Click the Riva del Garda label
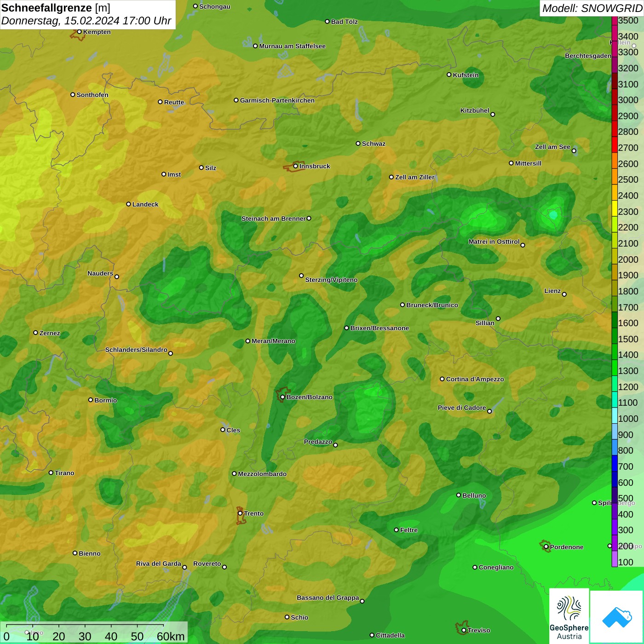Screen dimensions: 644x644 pyautogui.click(x=158, y=563)
